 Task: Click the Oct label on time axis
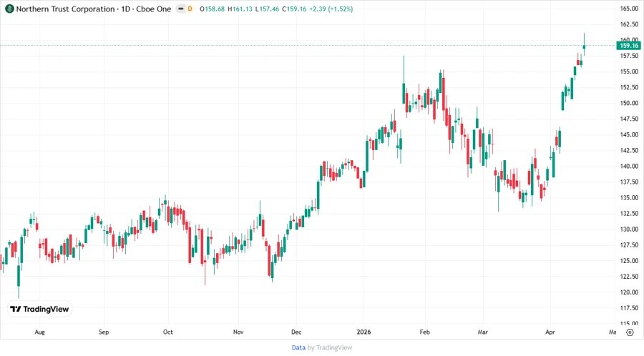167,332
